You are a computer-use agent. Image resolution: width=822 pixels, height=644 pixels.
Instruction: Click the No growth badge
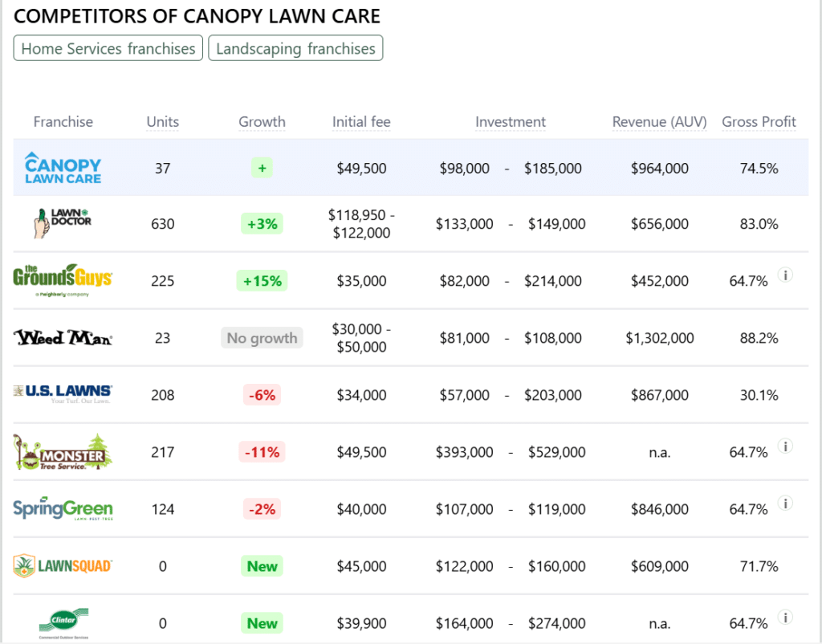point(262,338)
